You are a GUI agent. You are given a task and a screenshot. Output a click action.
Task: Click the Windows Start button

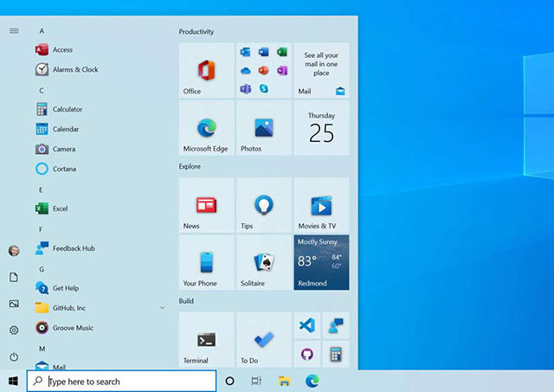(x=13, y=381)
